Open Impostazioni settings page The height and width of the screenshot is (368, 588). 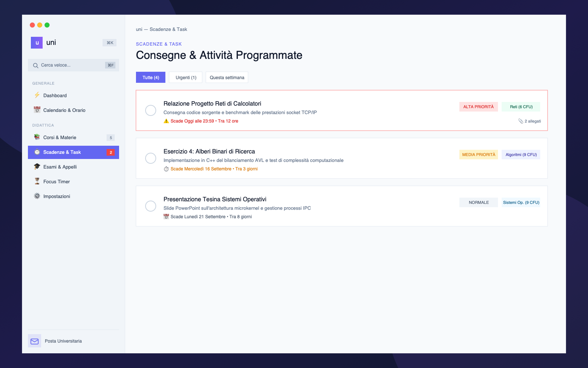73,197
